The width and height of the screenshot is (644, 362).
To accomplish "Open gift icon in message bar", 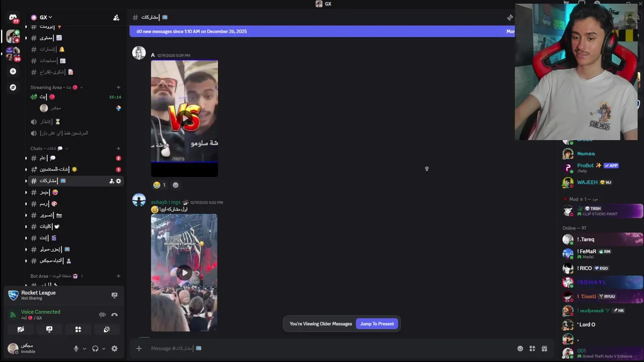I will click(x=544, y=348).
